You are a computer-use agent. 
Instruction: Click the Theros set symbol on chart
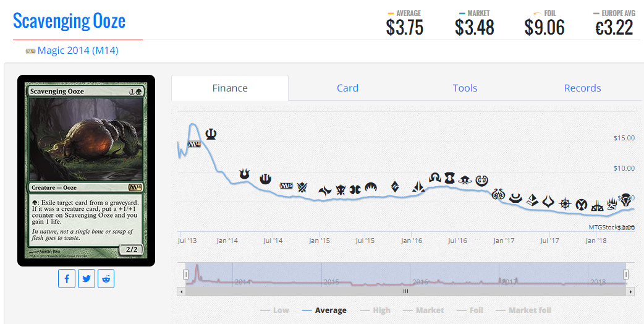211,134
